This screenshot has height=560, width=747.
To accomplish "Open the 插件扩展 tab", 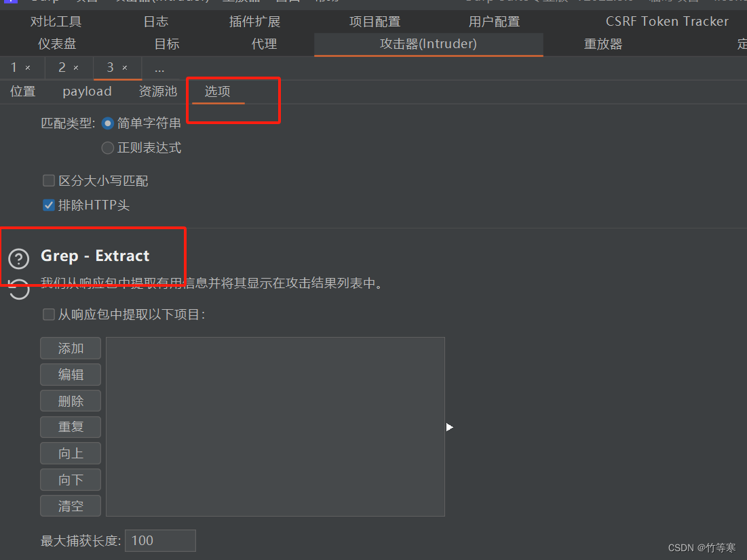I will [x=254, y=22].
